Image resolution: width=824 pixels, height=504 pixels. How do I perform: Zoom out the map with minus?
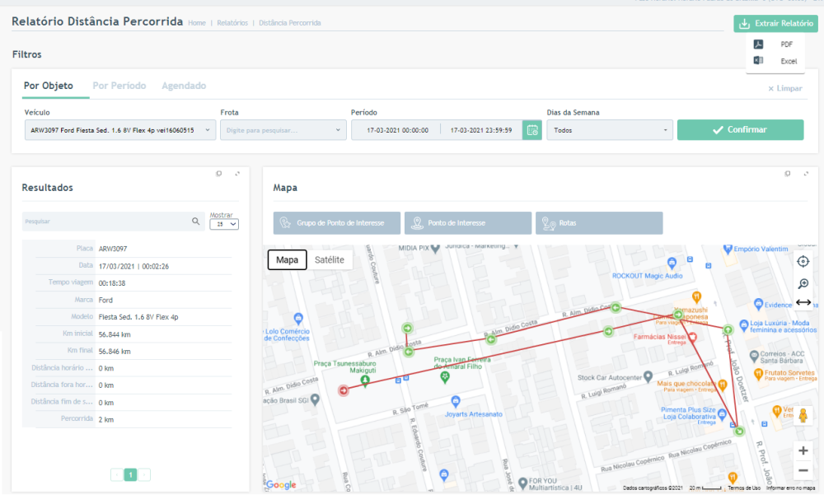[803, 470]
